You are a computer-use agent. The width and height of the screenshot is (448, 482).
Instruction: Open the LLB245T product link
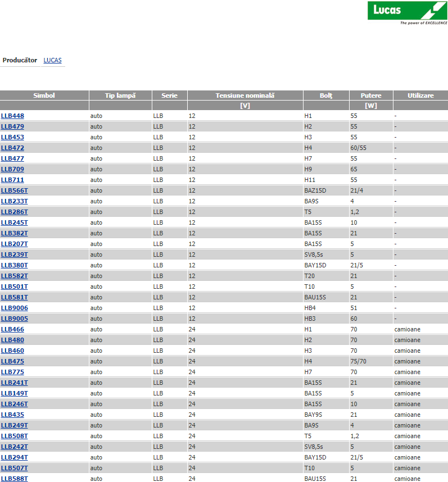pyautogui.click(x=14, y=222)
